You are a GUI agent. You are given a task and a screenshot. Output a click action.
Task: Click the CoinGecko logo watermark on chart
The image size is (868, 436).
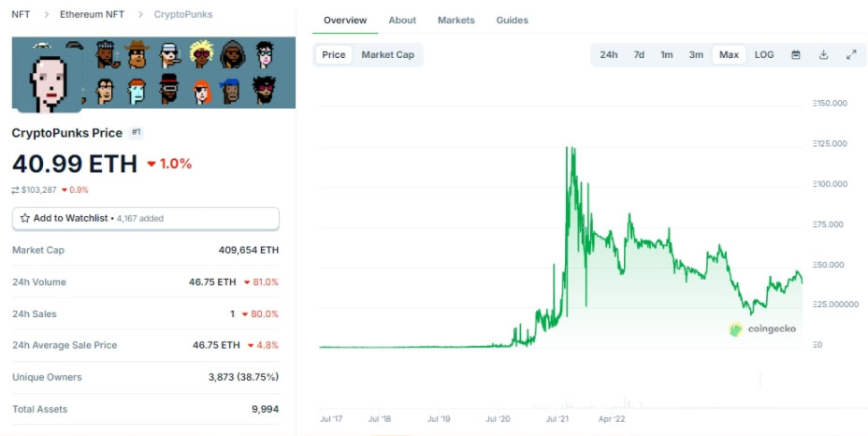click(763, 329)
